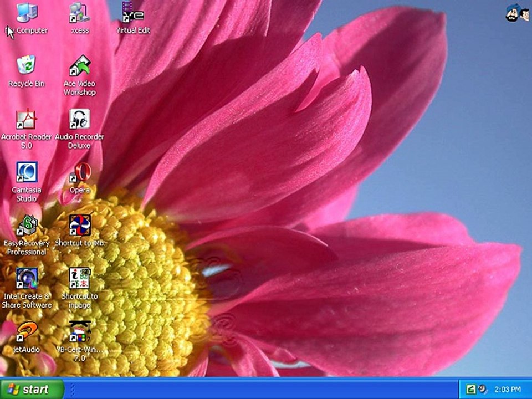Click the green clapperboard tray icon
Image resolution: width=532 pixels, height=399 pixels.
tap(470, 389)
